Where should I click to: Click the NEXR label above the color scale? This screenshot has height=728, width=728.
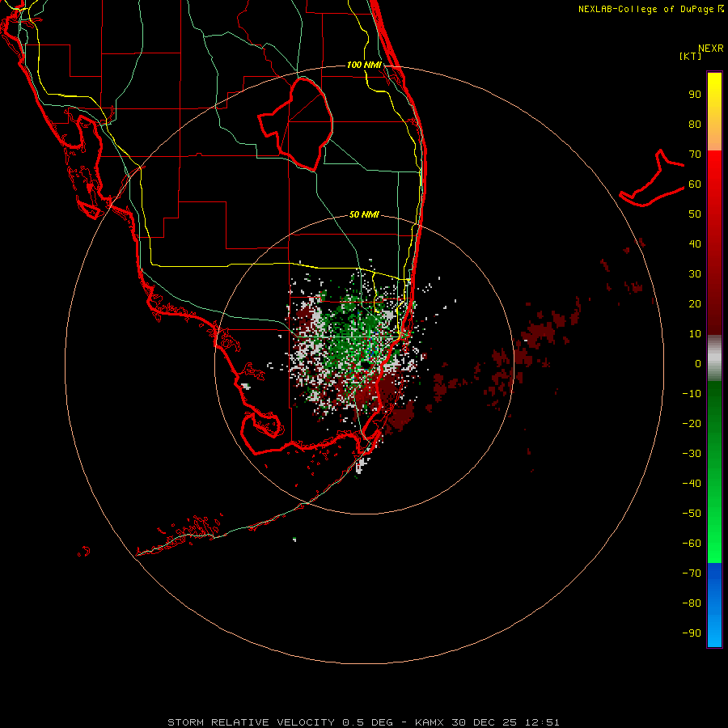710,49
